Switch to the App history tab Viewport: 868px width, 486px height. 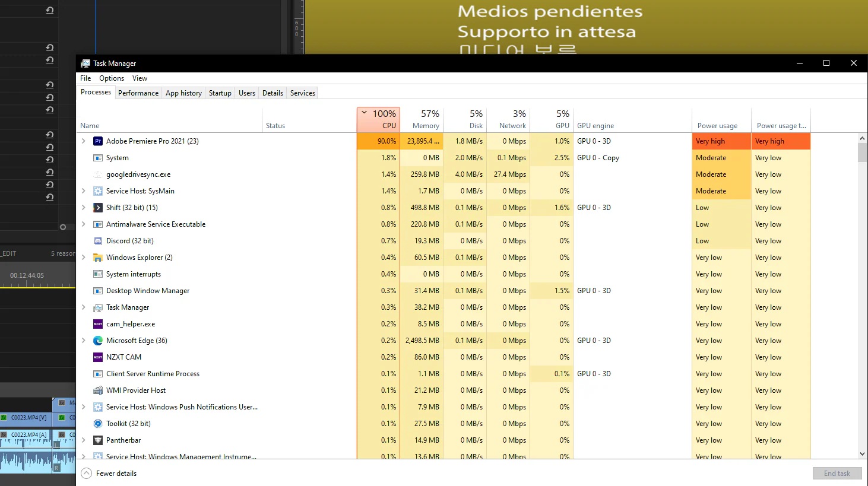pyautogui.click(x=183, y=93)
